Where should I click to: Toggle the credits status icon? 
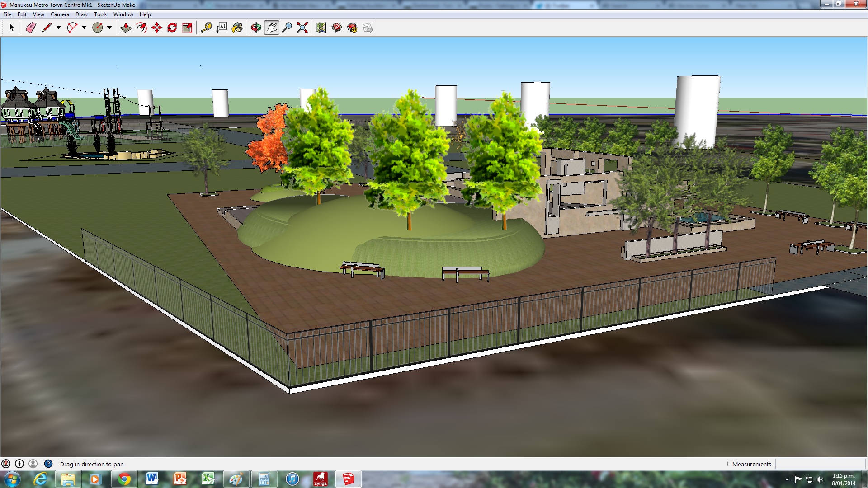(19, 464)
